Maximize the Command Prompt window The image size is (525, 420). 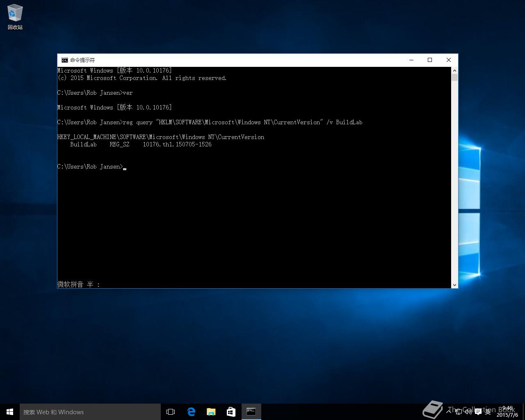pos(430,60)
